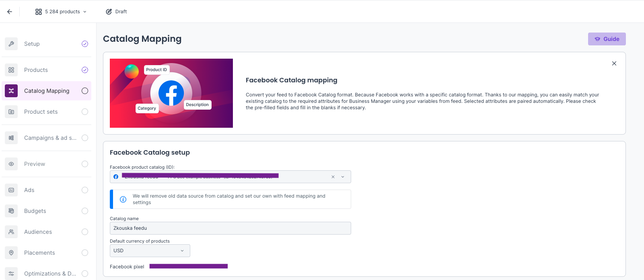644x280 pixels.
Task: Toggle the Catalog Mapping status circle
Action: [85, 91]
